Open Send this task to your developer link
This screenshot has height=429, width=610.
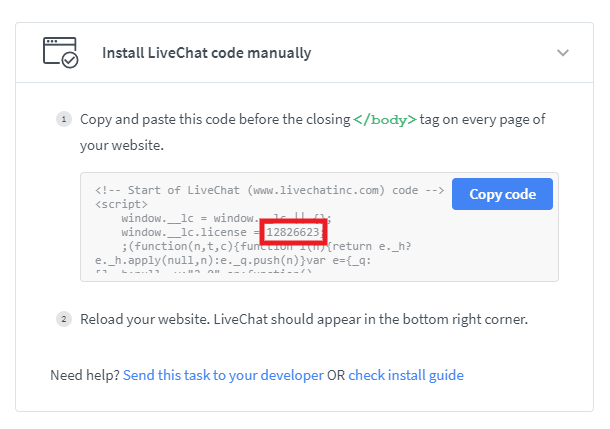click(x=223, y=375)
